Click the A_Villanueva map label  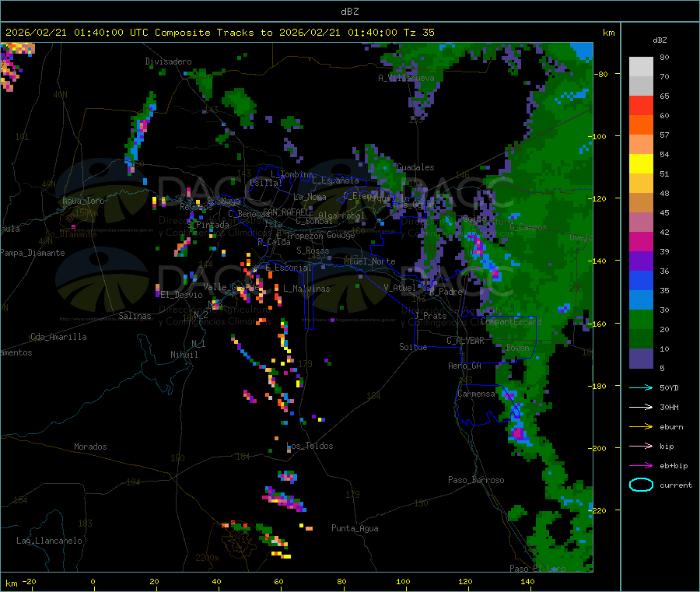pos(406,78)
